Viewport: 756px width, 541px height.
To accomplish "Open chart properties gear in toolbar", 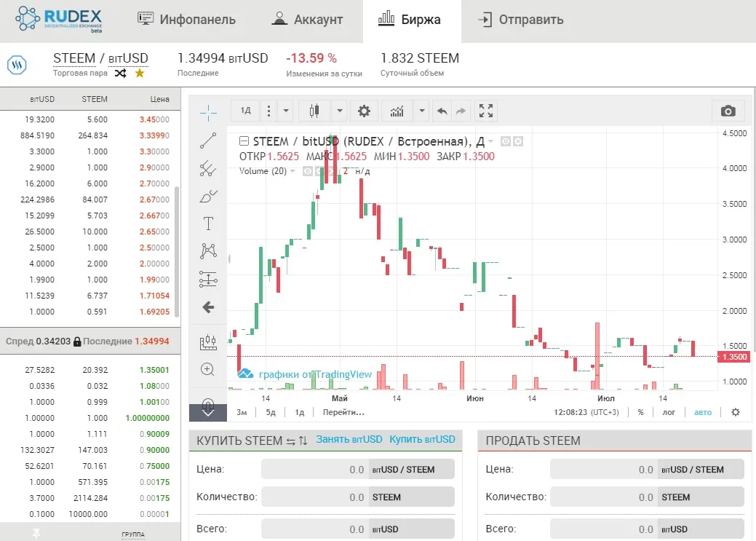I will 364,111.
